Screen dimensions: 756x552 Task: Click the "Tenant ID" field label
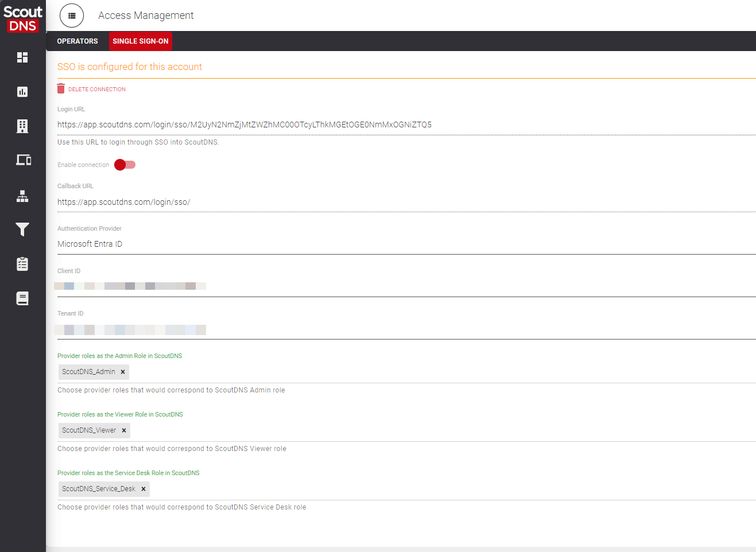(71, 313)
